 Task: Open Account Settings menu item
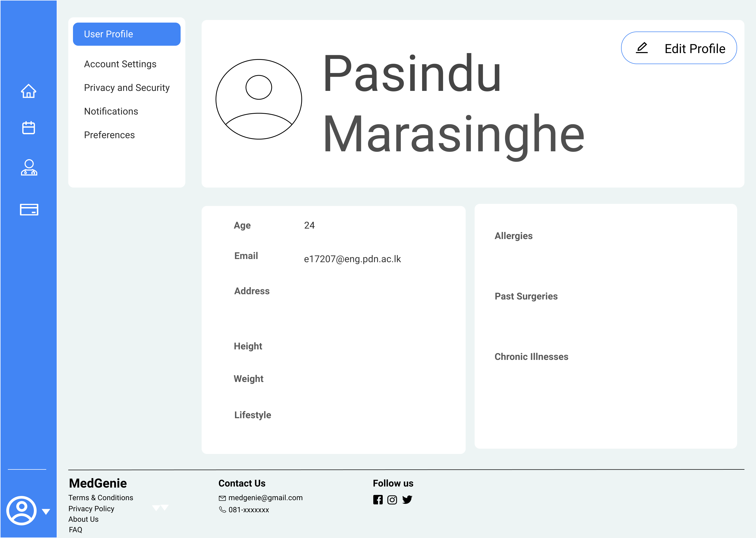click(x=120, y=64)
